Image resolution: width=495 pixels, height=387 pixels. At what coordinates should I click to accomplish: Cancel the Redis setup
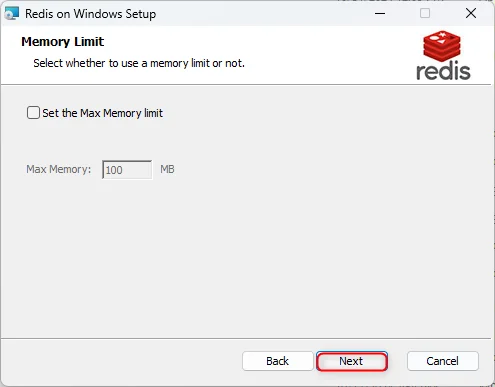click(x=443, y=361)
